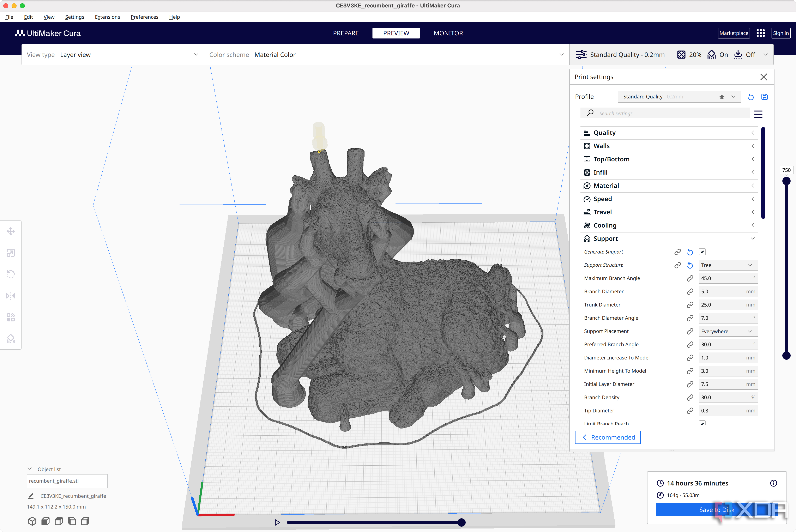This screenshot has height=532, width=796.
Task: Click the top layer slider handle
Action: coord(786,181)
